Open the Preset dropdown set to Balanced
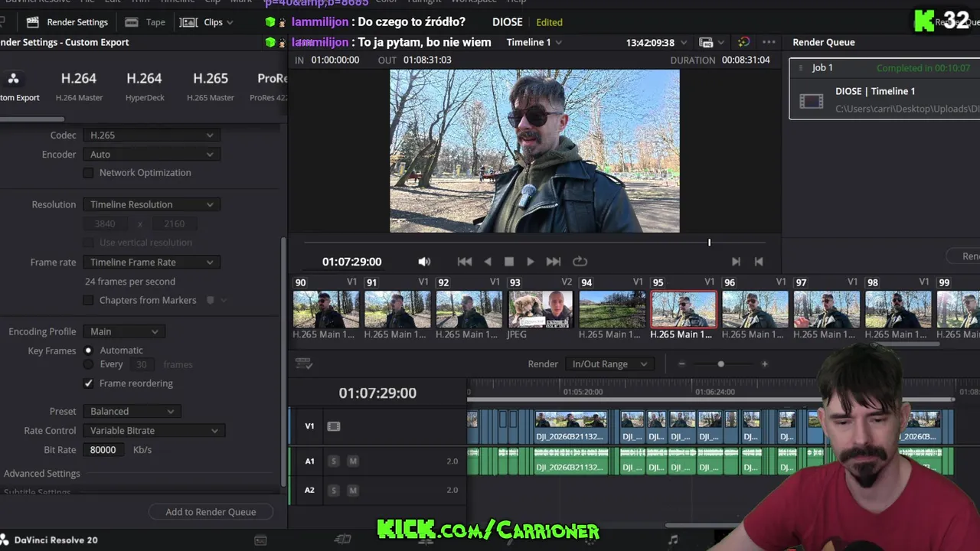The width and height of the screenshot is (980, 551). [x=132, y=412]
